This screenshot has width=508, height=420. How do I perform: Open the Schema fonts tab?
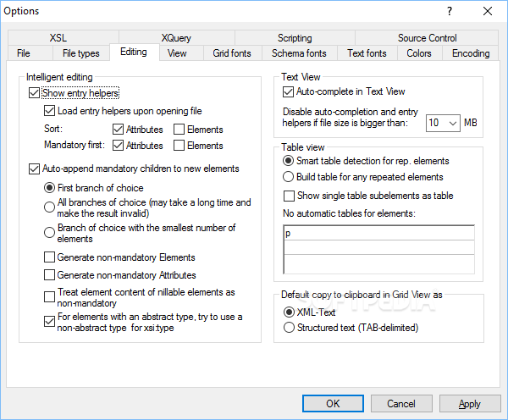click(x=299, y=53)
